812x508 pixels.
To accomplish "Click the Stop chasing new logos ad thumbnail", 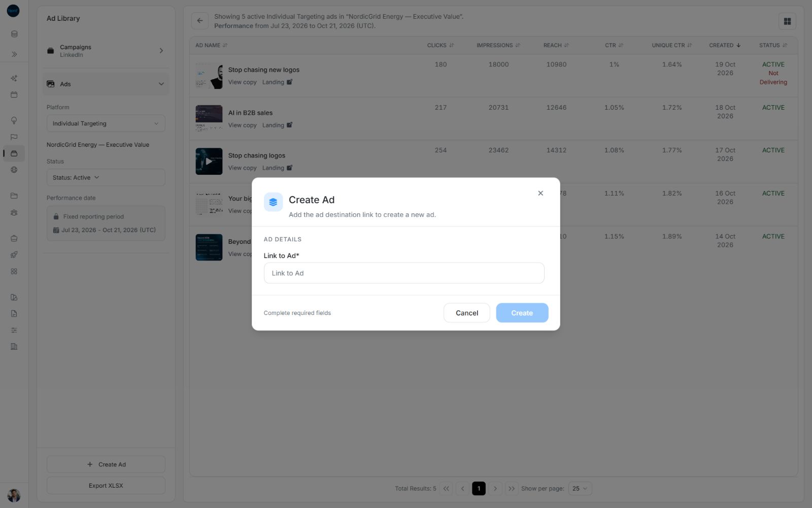I will tap(209, 76).
